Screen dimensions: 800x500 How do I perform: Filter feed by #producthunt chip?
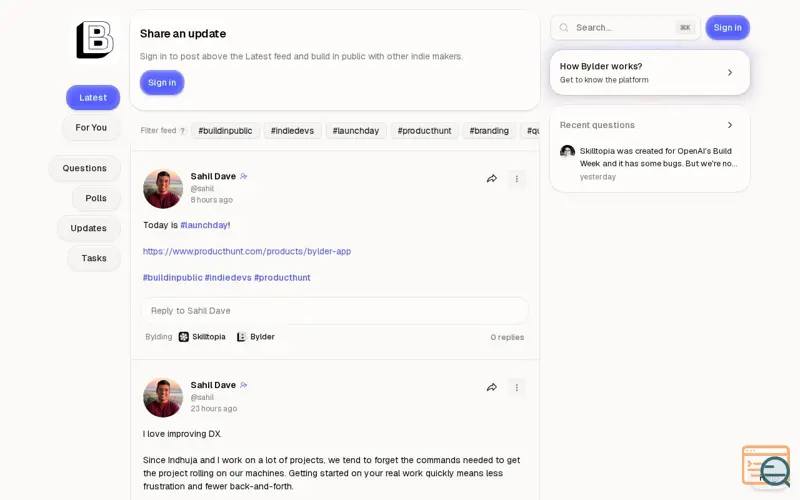424,131
